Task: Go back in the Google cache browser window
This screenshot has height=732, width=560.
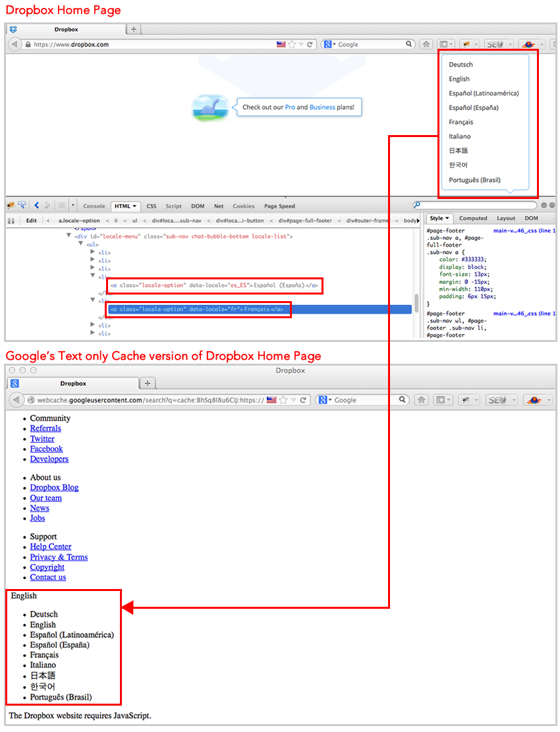Action: (x=16, y=400)
